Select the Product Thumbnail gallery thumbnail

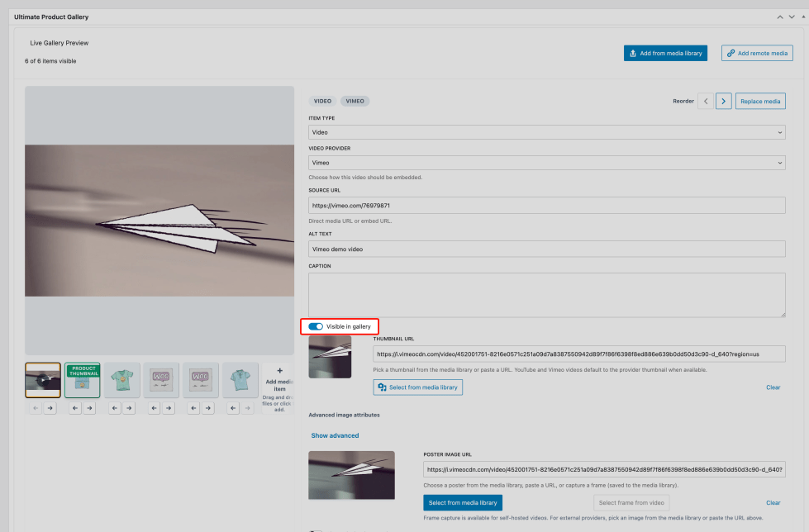click(x=83, y=380)
